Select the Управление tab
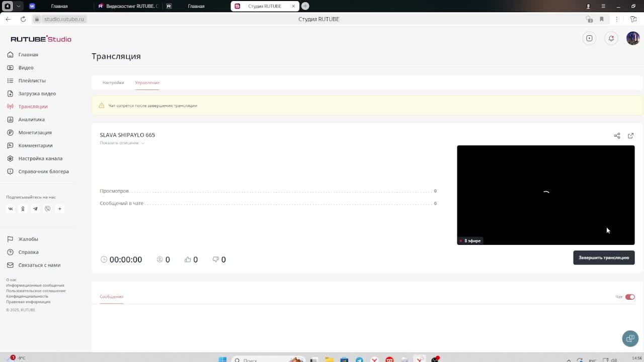644x362 pixels. [x=147, y=82]
